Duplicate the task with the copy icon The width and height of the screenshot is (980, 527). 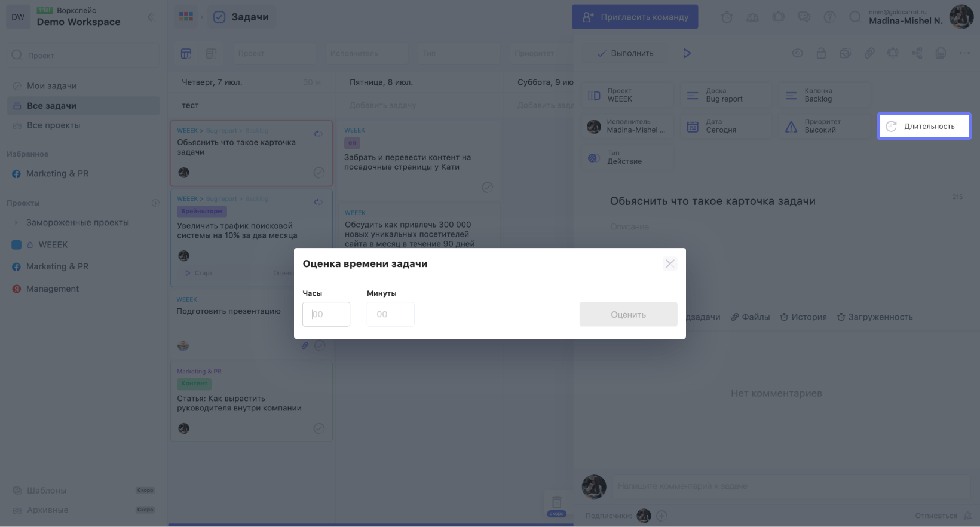point(941,53)
